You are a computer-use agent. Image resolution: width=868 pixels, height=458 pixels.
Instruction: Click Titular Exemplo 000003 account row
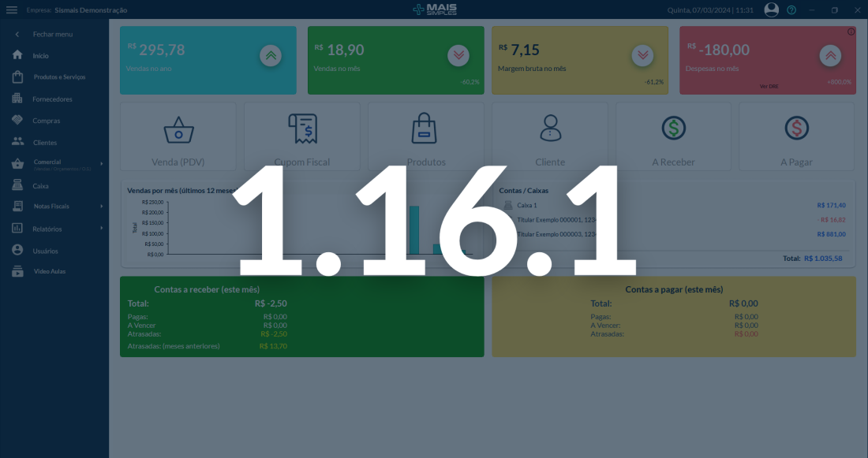pyautogui.click(x=674, y=234)
